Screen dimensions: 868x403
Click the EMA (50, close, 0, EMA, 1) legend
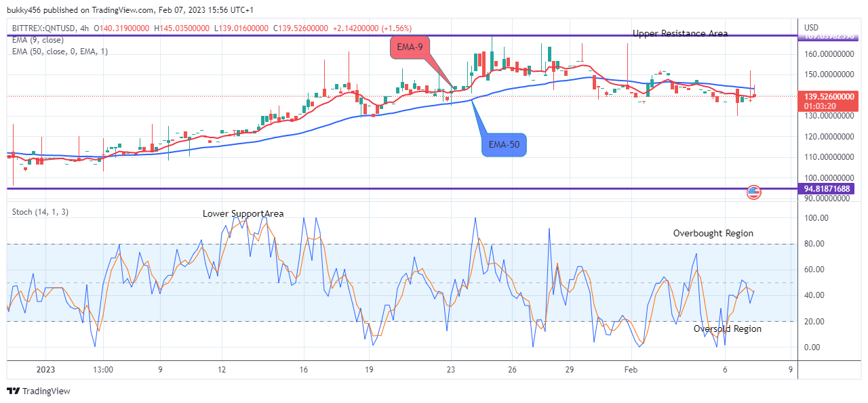tap(60, 51)
